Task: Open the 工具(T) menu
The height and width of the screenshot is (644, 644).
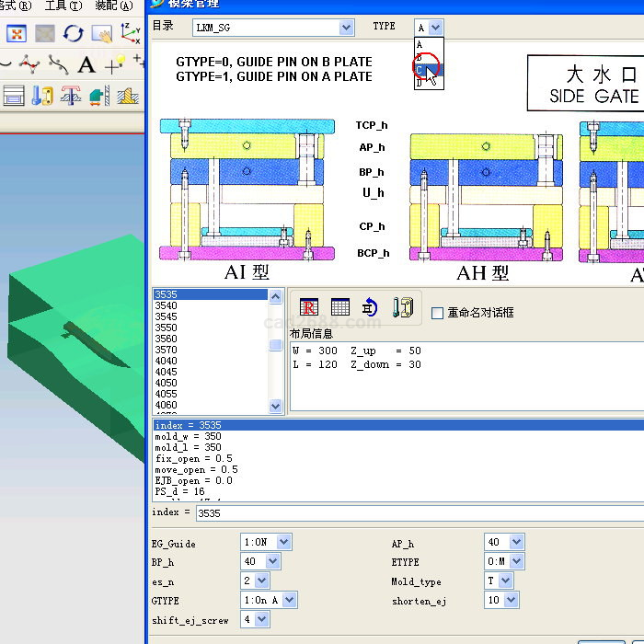Action: [63, 6]
